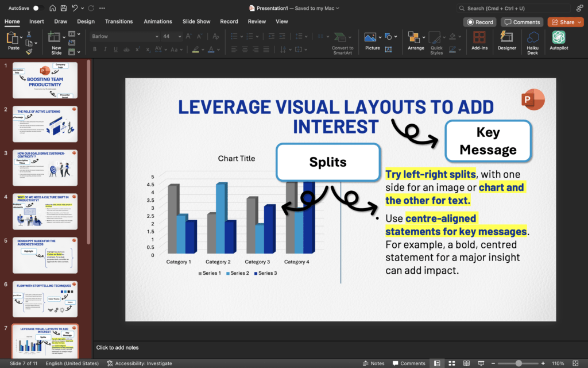The width and height of the screenshot is (588, 368).
Task: Click Convert to SmartArt
Action: 342,41
